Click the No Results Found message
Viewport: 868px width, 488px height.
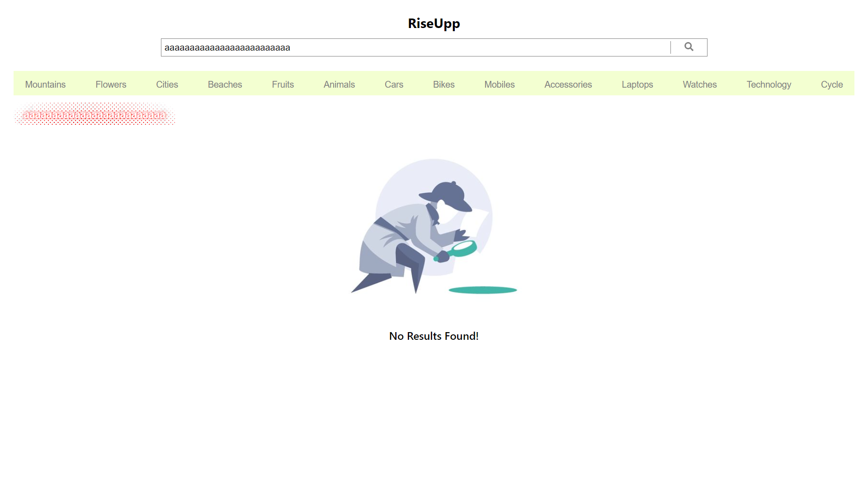[434, 336]
